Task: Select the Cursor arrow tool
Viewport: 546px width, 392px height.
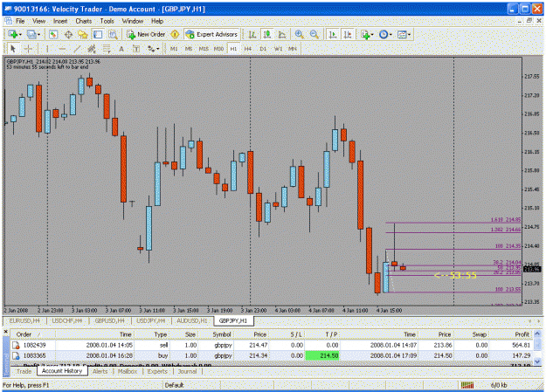Action: (13, 49)
